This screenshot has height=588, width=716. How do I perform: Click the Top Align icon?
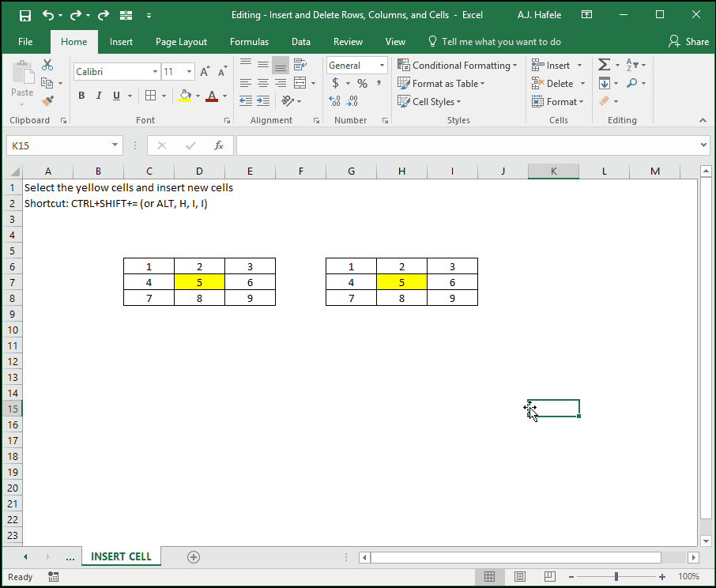pyautogui.click(x=246, y=64)
